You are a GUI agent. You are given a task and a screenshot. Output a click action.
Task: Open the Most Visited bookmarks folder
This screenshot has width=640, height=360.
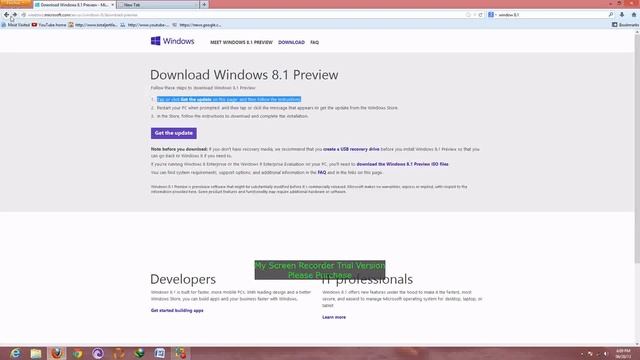(x=16, y=25)
